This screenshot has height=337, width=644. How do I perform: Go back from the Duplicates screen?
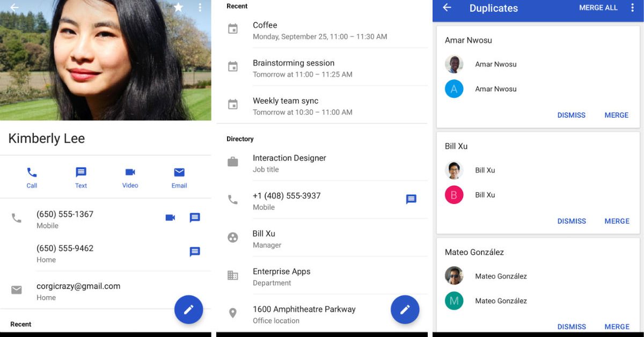[447, 8]
